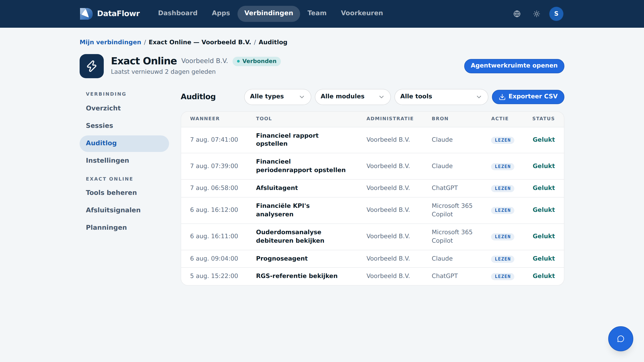This screenshot has height=362, width=644.
Task: Click LEZEN badge in Afsluitagent row
Action: [502, 188]
